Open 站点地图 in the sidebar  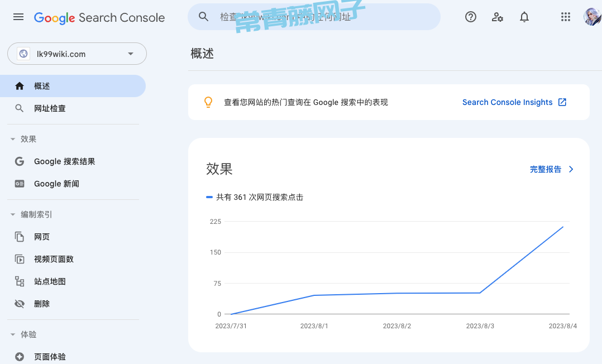tap(73, 281)
